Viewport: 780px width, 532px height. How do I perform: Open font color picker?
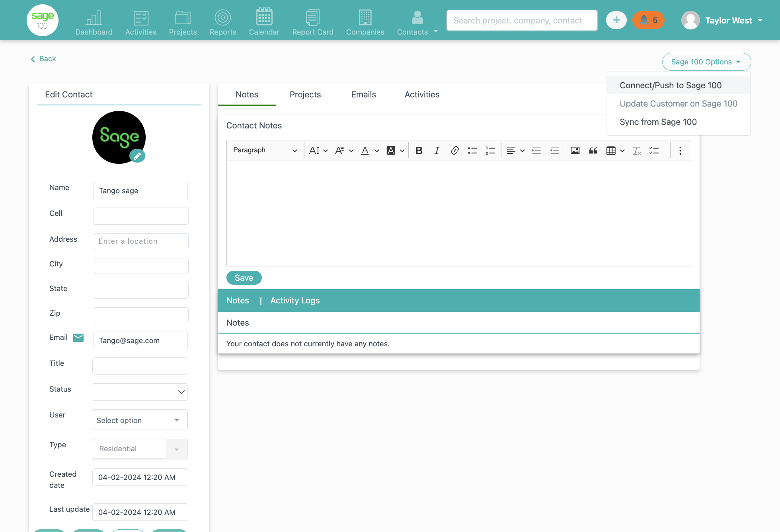pos(370,150)
